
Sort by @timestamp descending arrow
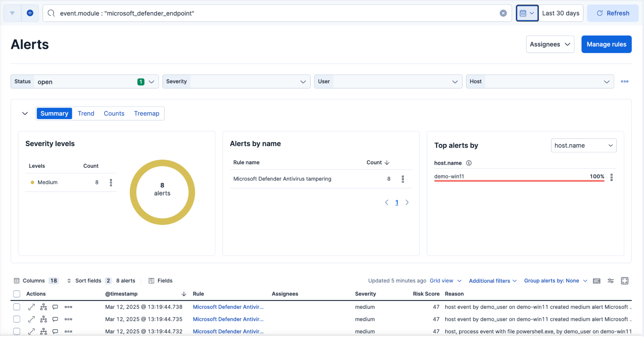(184, 294)
